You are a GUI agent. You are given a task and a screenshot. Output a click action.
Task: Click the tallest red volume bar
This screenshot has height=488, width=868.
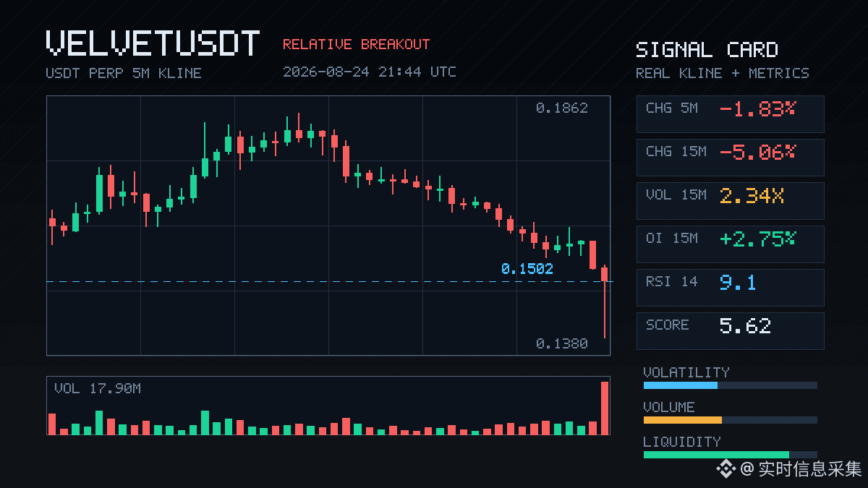pos(605,408)
